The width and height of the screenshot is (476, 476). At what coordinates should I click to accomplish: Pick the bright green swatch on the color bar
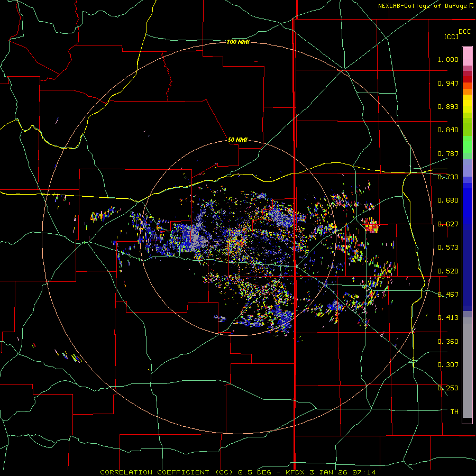click(467, 144)
